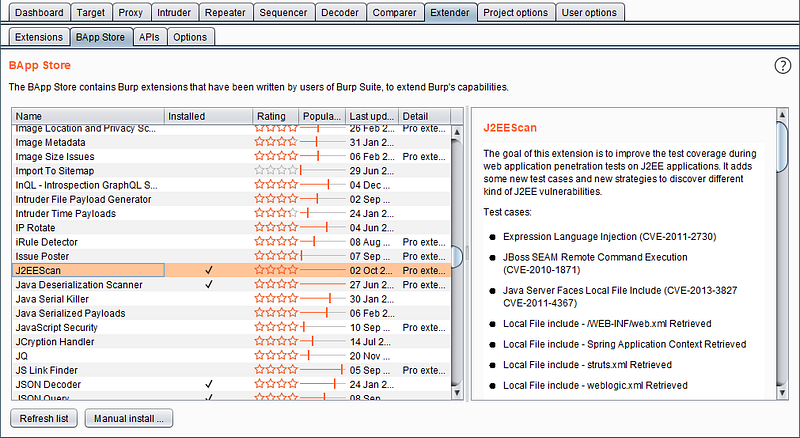Click the 02 Oct last updated cell
The width and height of the screenshot is (800, 438).
coord(371,270)
